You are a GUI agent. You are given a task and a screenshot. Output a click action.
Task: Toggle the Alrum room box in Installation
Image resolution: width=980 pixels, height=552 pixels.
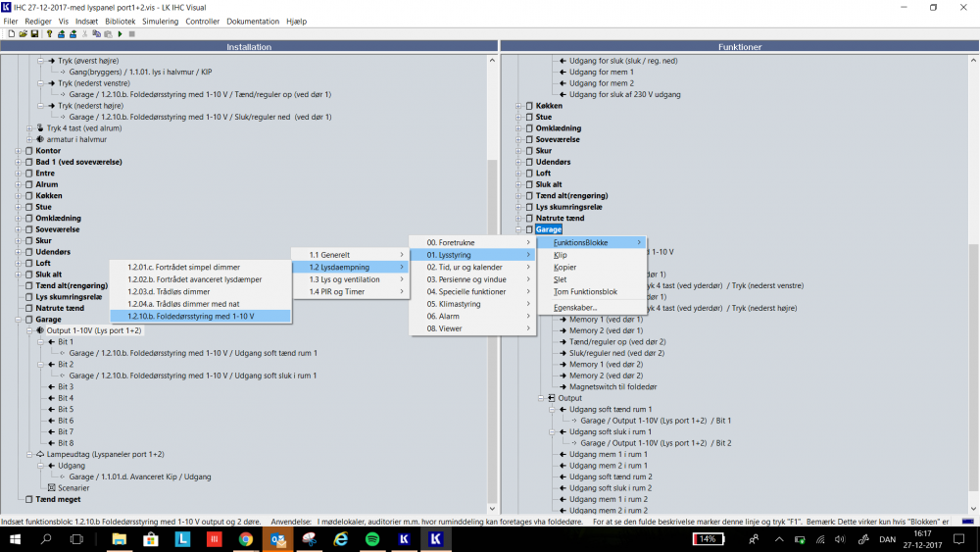coord(28,184)
